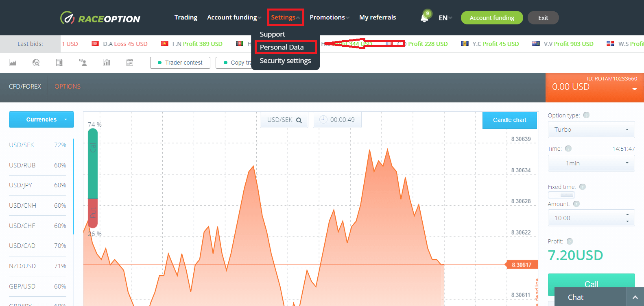Image resolution: width=644 pixels, height=306 pixels.
Task: Select Support from Settings menu
Action: coord(273,34)
